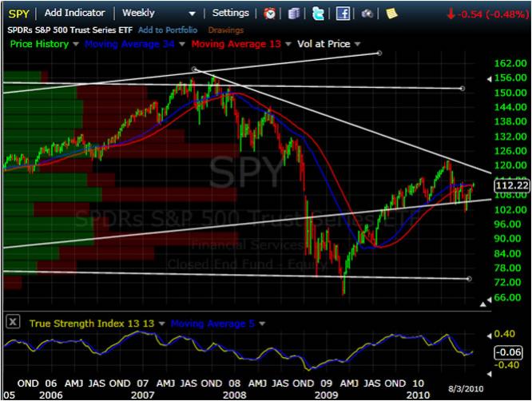The image size is (532, 401).
Task: Click the alarm clock alert icon
Action: tap(270, 14)
